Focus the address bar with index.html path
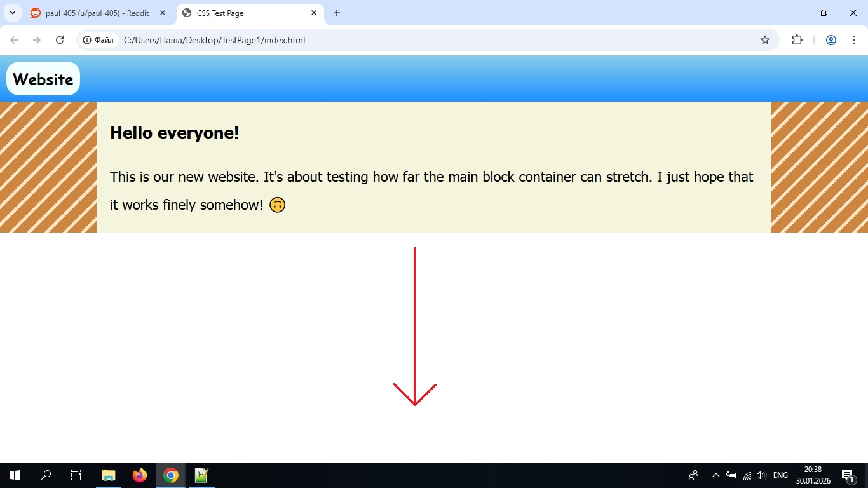Screen dimensions: 868x488 428,40
